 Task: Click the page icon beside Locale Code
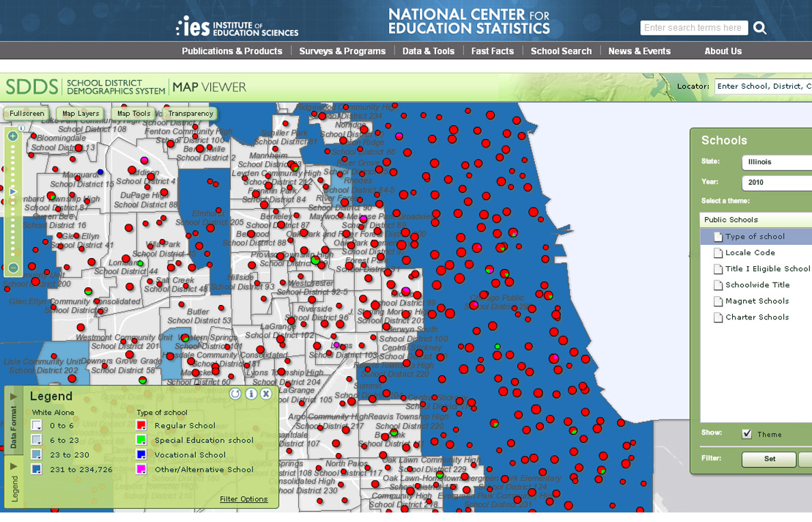(718, 252)
